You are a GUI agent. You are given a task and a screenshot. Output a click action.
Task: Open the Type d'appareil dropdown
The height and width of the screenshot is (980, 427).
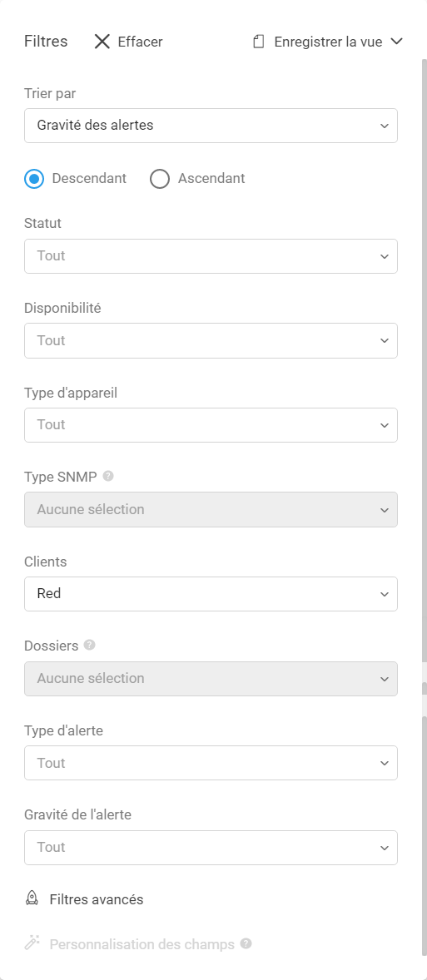point(211,425)
